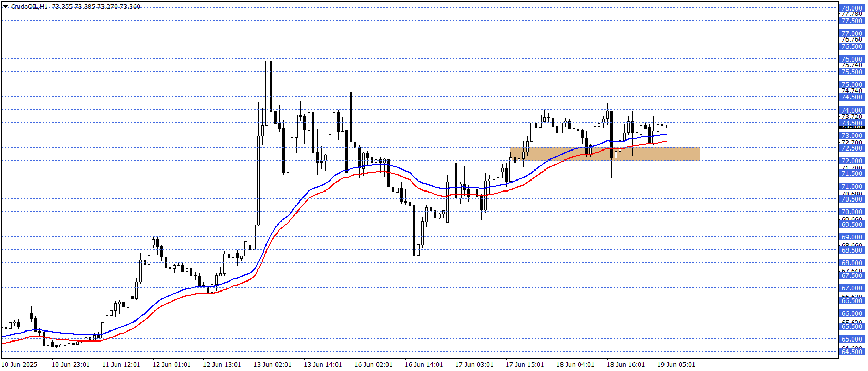
Task: Click the 16 Jun 02:01 time label
Action: click(x=373, y=365)
